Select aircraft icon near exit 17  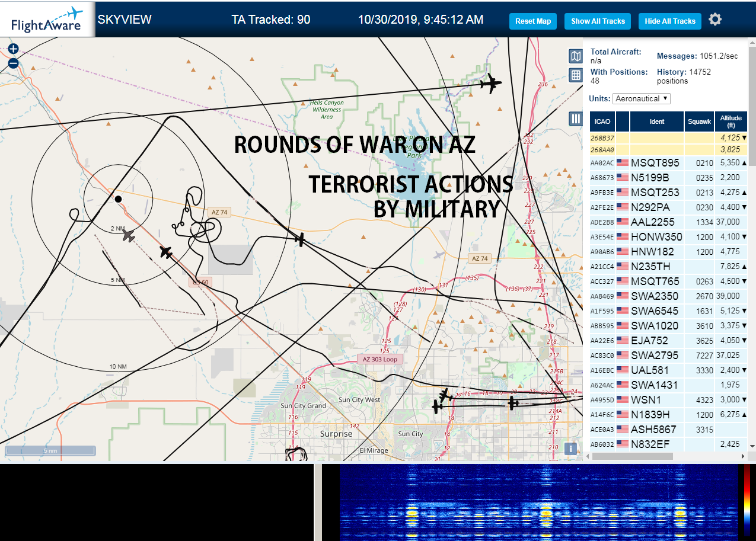point(446,395)
